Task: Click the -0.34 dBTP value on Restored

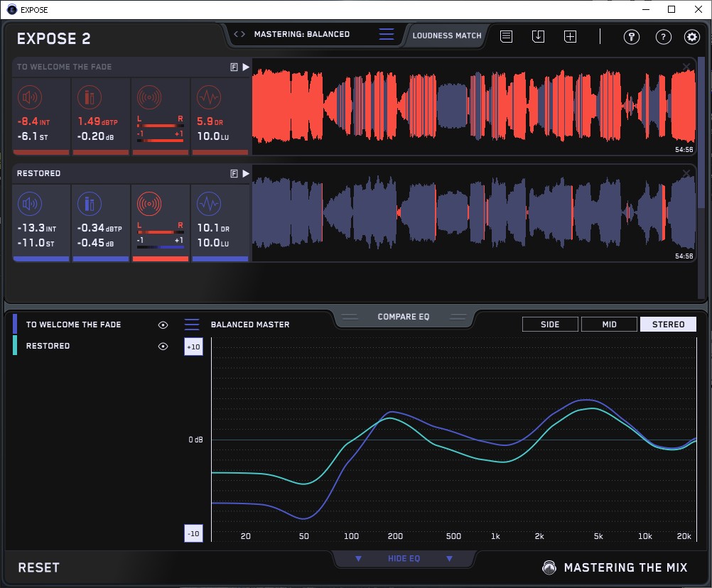Action: point(99,228)
